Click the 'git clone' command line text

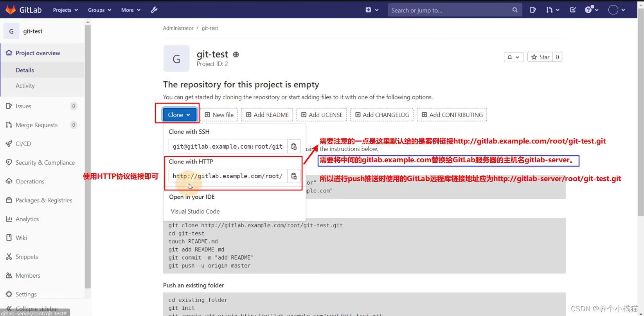click(x=255, y=225)
